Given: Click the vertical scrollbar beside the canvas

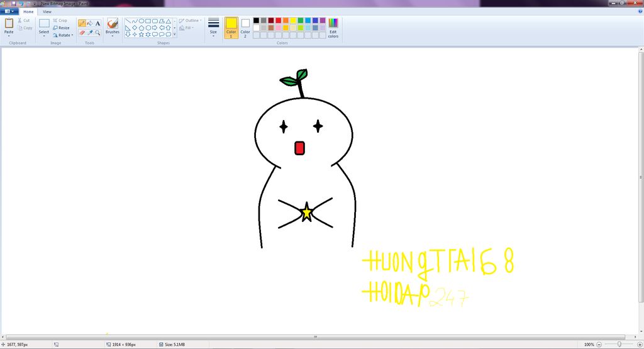Looking at the screenshot, I should click(x=641, y=177).
